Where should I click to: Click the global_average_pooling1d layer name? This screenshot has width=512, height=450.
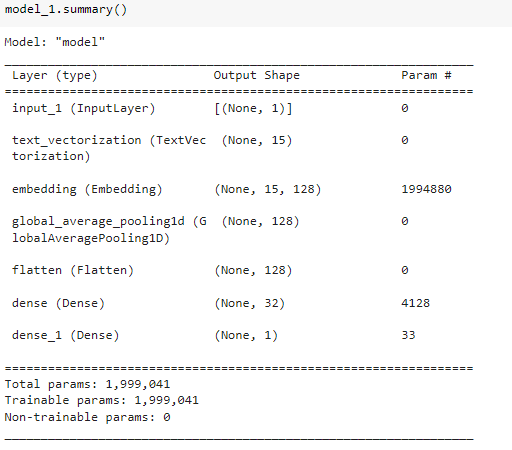[x=109, y=230]
